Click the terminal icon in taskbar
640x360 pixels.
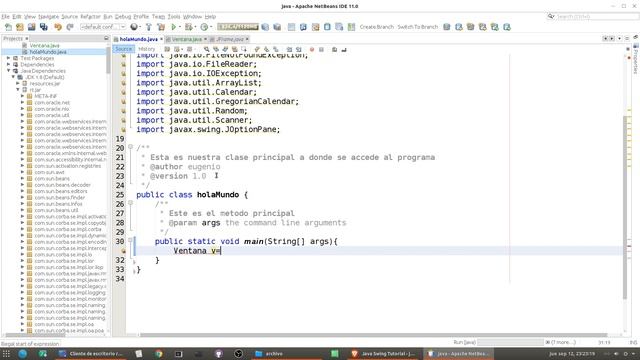[179, 353]
